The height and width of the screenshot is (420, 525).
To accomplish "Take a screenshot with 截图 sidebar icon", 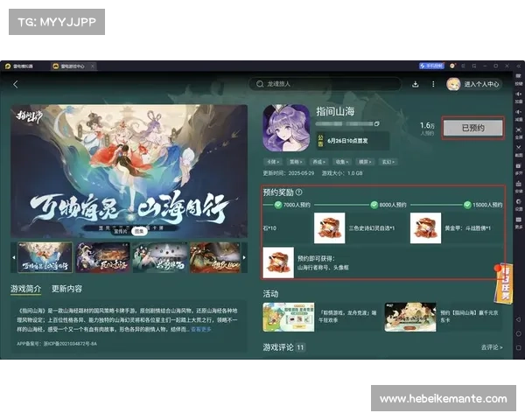I will 518,150.
